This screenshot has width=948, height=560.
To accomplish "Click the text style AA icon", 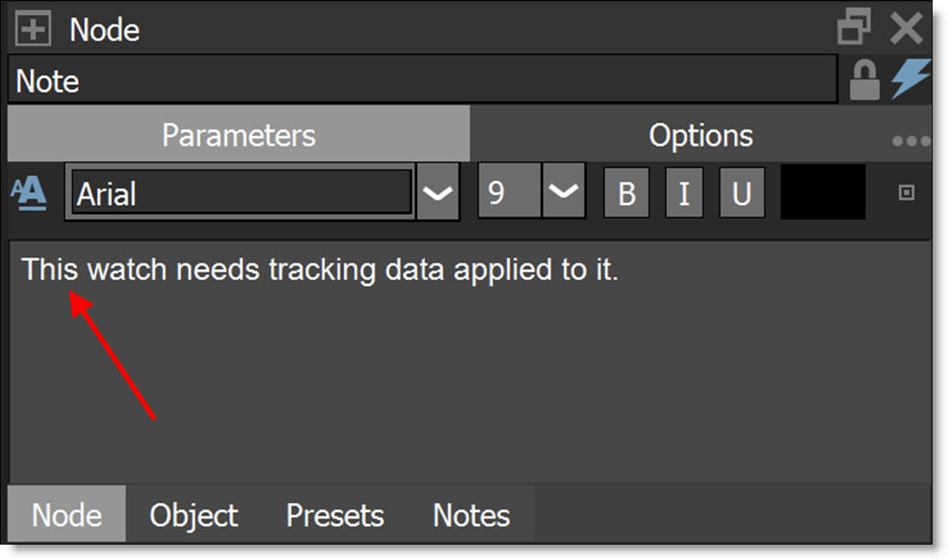I will [x=29, y=194].
